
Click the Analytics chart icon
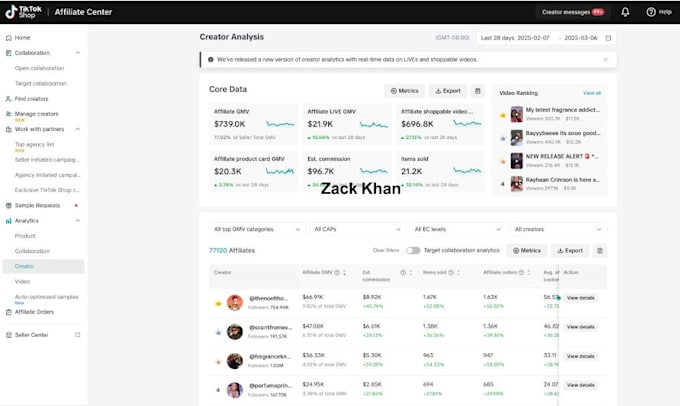pos(8,221)
